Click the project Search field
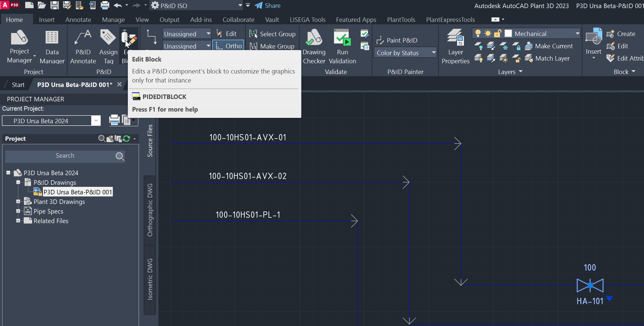Screen dimensions: 644x326 click(x=65, y=156)
